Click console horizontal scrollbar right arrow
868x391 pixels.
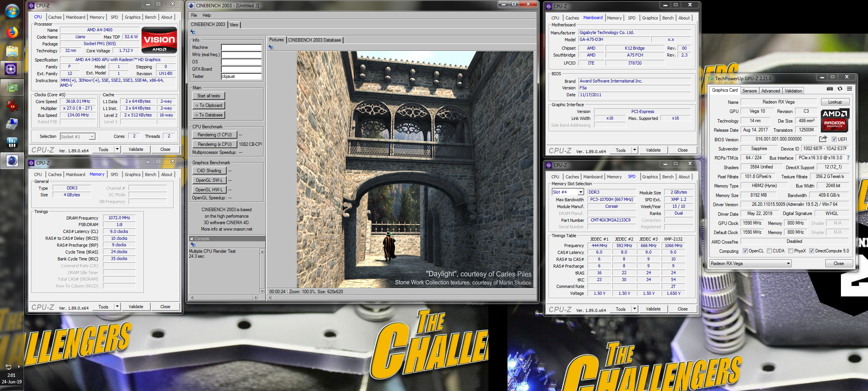[256, 297]
